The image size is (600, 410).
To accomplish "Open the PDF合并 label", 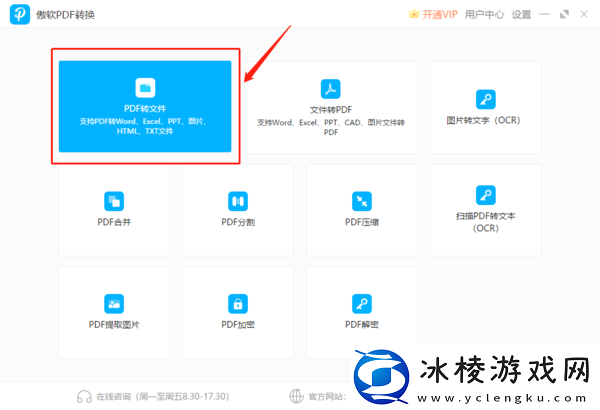I will click(x=114, y=222).
